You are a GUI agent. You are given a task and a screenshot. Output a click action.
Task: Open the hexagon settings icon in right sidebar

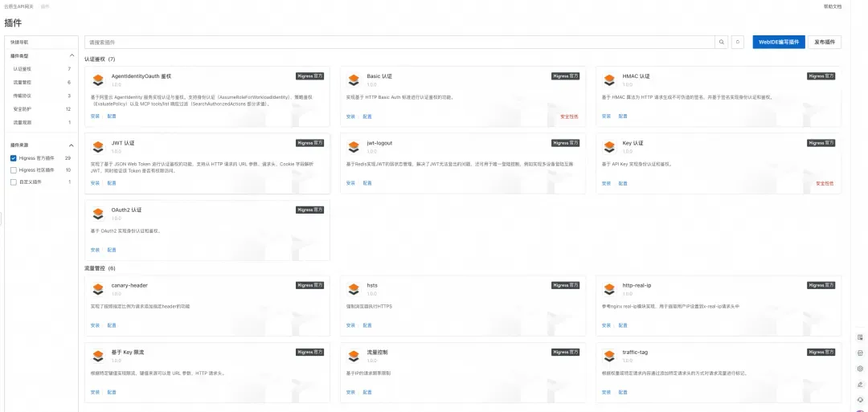[x=860, y=369]
